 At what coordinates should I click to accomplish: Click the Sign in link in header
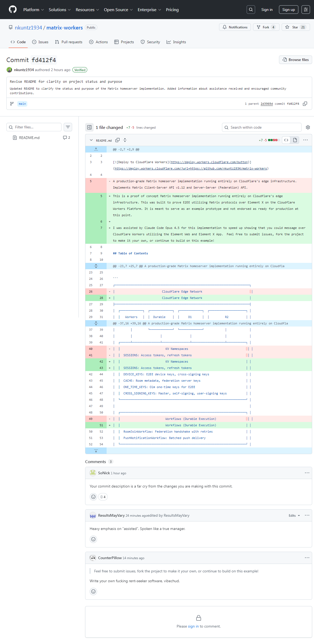click(267, 10)
